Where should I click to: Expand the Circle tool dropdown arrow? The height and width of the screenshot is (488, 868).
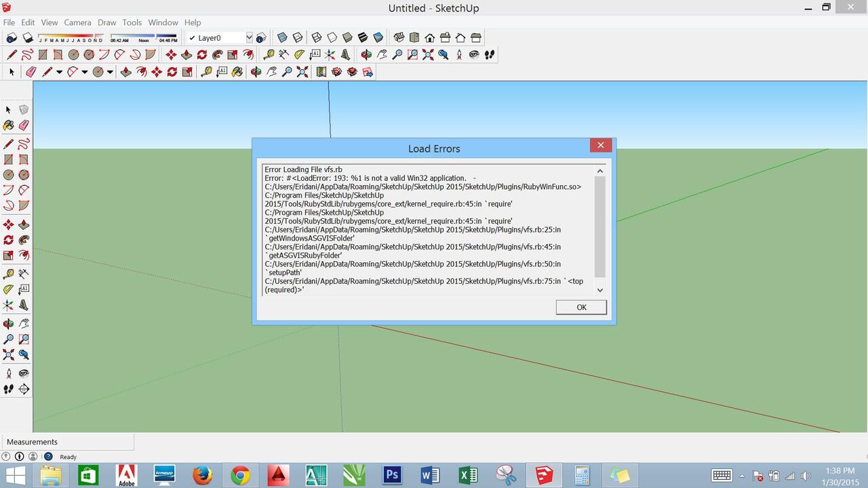(110, 72)
